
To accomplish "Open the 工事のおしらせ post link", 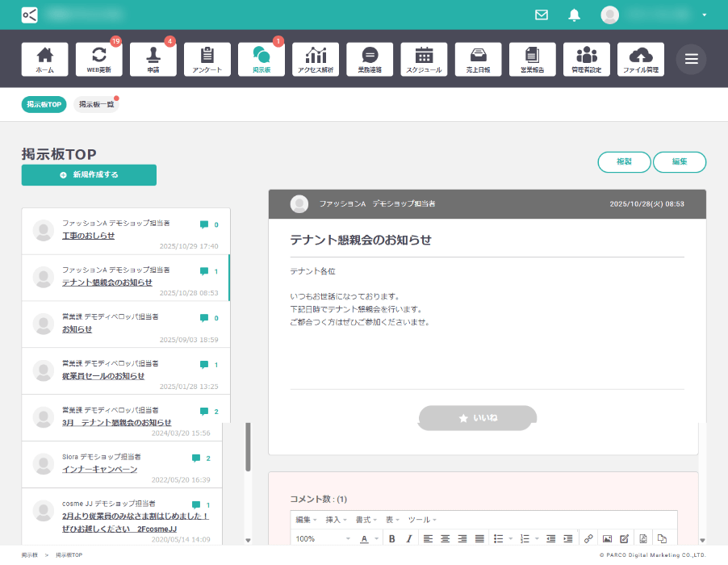I will (88, 236).
